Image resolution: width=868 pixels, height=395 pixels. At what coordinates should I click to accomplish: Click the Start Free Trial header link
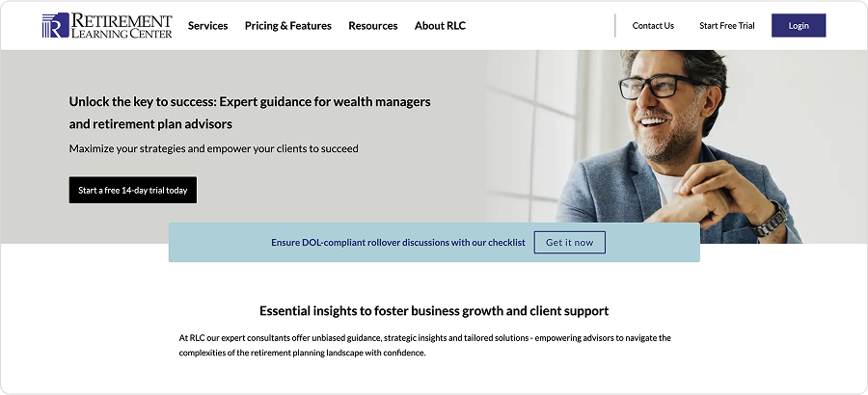(726, 26)
